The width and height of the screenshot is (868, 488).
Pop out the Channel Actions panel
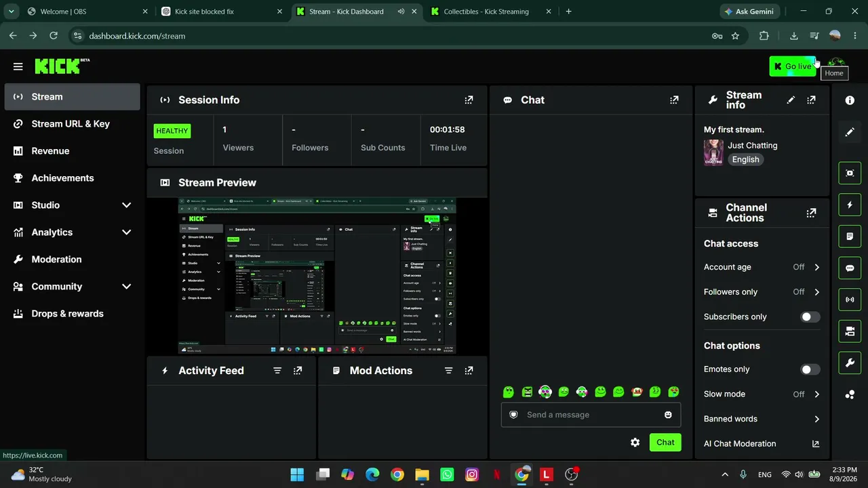click(811, 213)
